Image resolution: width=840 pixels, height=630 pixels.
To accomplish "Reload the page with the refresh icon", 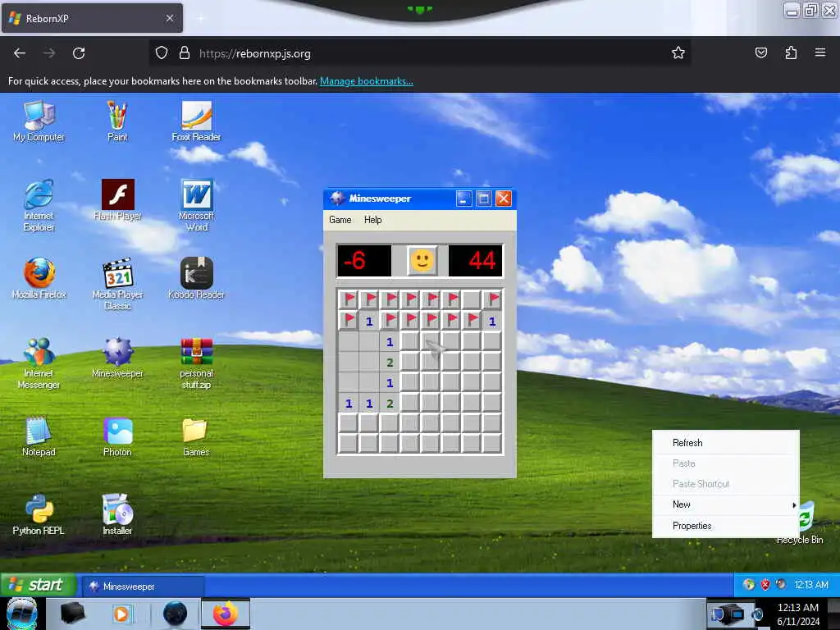I will tap(79, 53).
